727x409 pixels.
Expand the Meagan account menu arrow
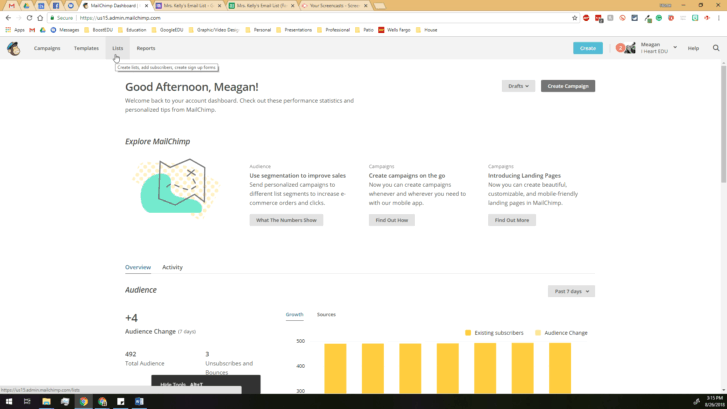pyautogui.click(x=675, y=47)
